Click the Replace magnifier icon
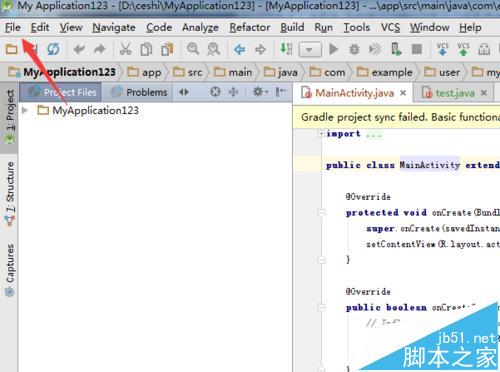 point(213,49)
